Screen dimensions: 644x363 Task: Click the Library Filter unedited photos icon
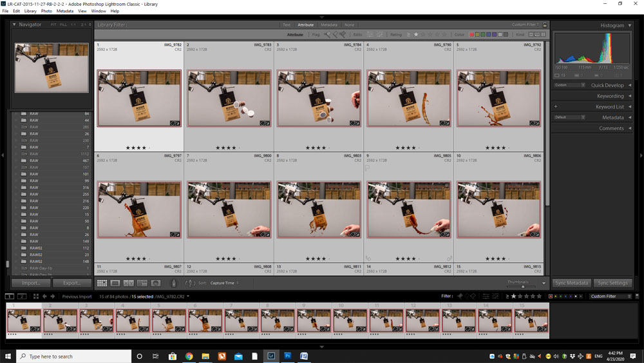[379, 35]
